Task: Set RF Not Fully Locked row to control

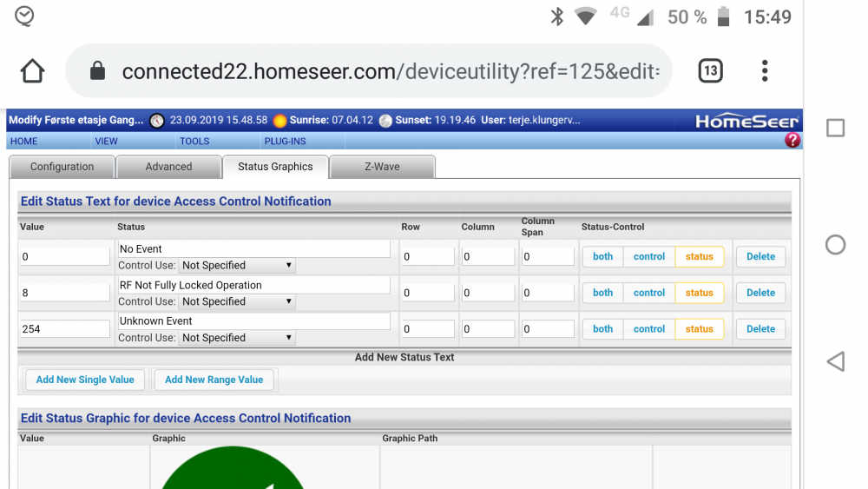Action: point(648,293)
